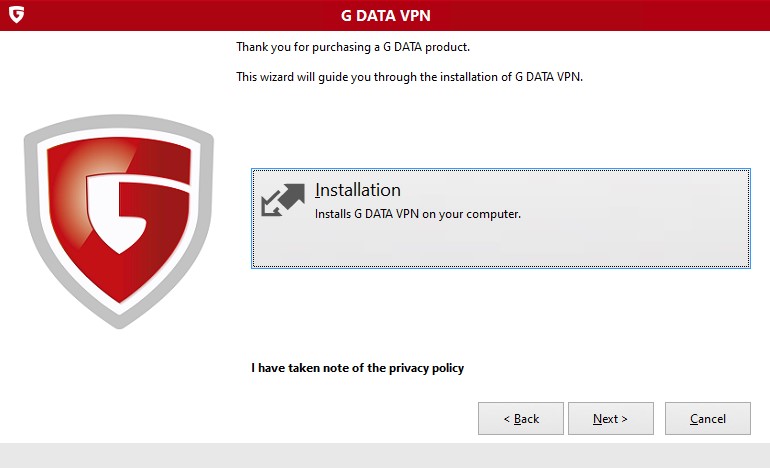Cancel the VPN installation wizard

pos(707,419)
